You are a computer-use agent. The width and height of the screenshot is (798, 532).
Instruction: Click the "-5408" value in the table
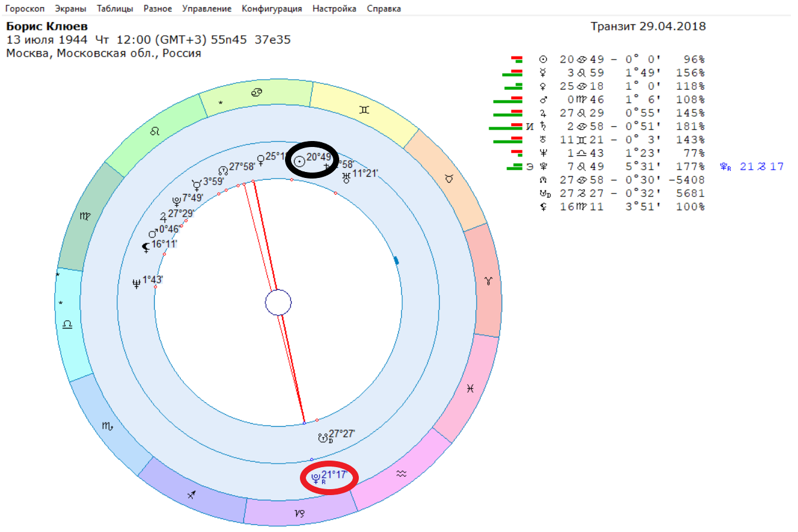point(687,180)
